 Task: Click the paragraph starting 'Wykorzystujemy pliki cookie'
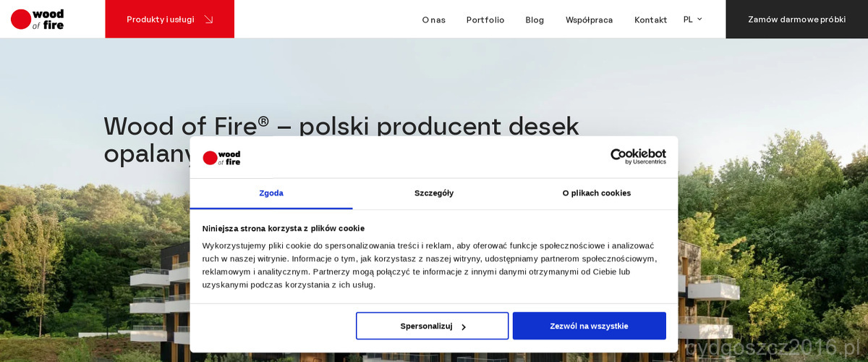[430, 265]
